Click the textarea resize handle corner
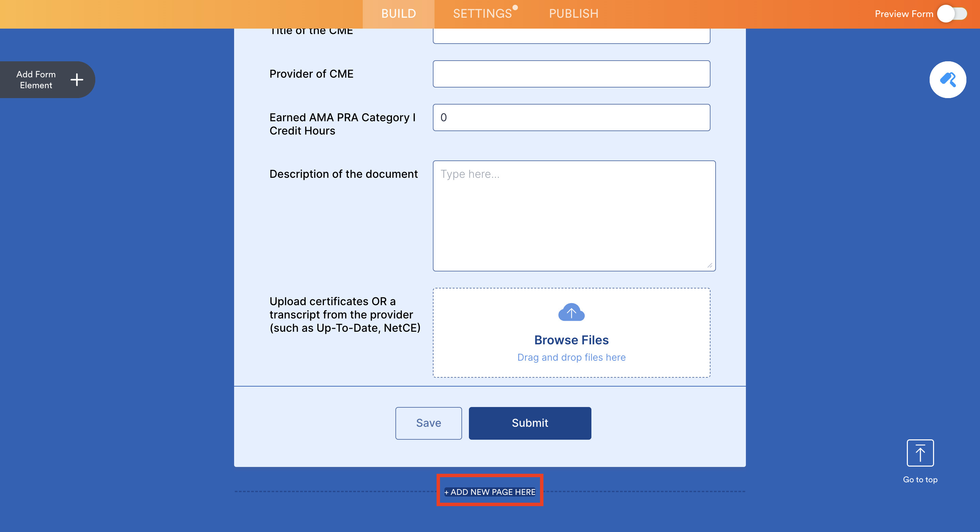The width and height of the screenshot is (980, 532). coord(709,265)
